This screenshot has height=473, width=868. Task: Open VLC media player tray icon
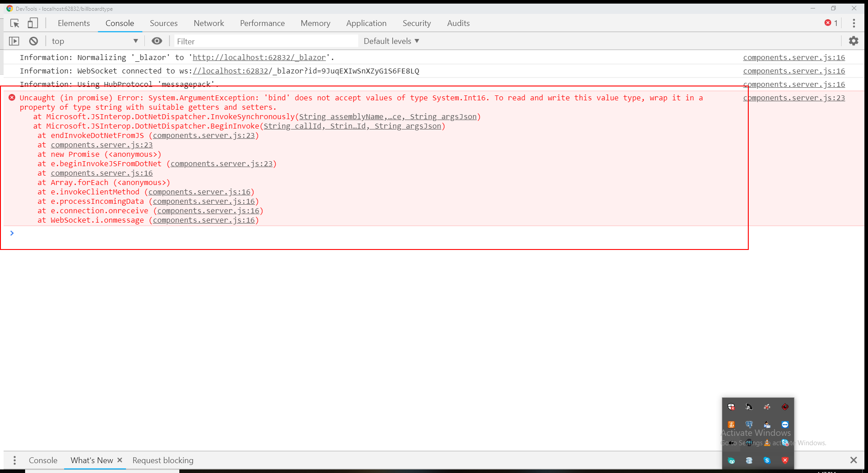click(x=767, y=443)
